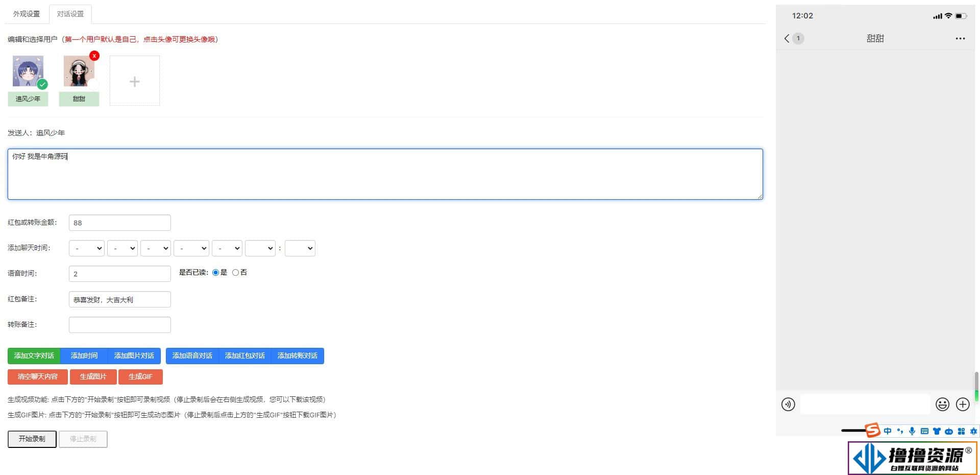Open the three-dot chat menu in phone preview
The width and height of the screenshot is (980, 475).
pyautogui.click(x=960, y=38)
